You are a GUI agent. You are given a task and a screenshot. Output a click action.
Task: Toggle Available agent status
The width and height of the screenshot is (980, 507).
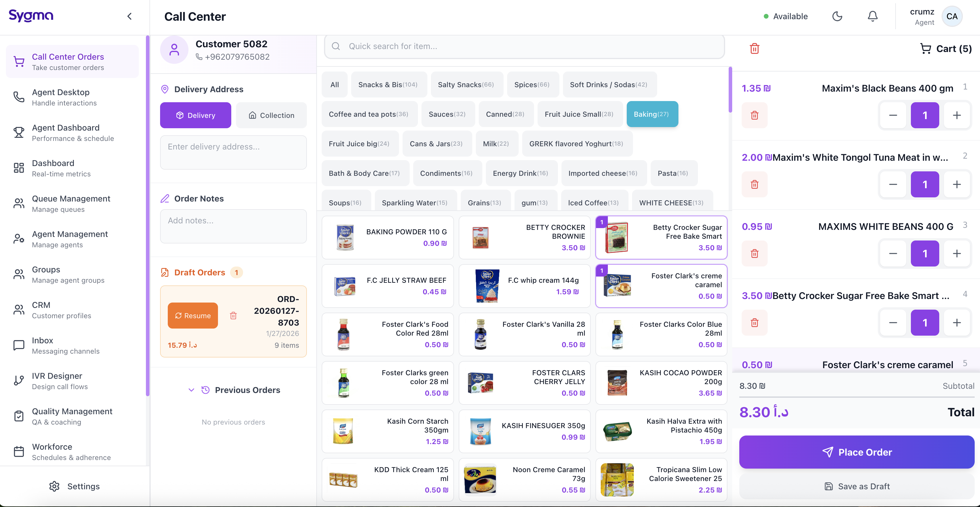(786, 16)
